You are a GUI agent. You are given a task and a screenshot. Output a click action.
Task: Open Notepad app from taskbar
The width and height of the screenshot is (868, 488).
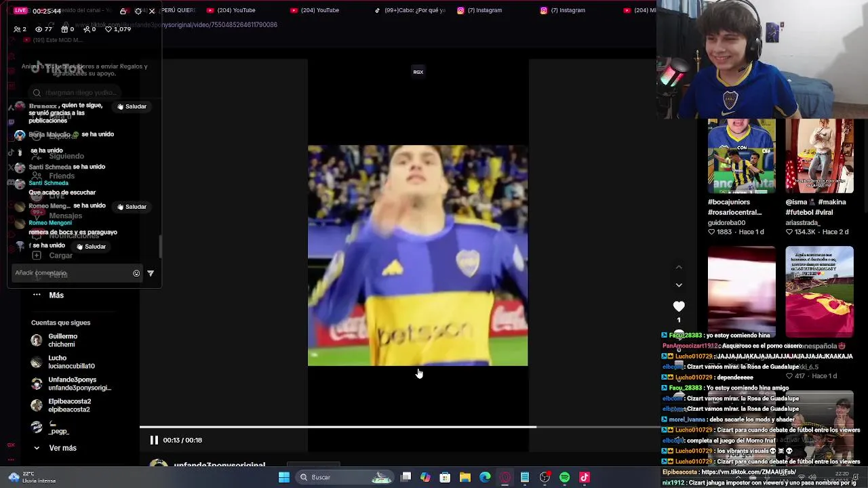525,477
